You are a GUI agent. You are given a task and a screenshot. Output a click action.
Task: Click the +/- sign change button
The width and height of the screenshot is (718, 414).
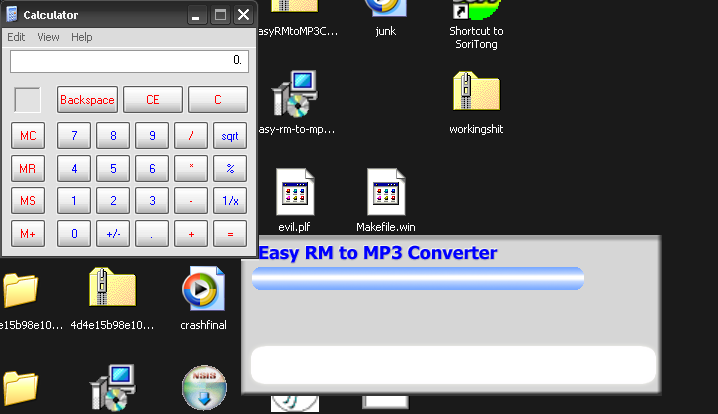tap(113, 234)
